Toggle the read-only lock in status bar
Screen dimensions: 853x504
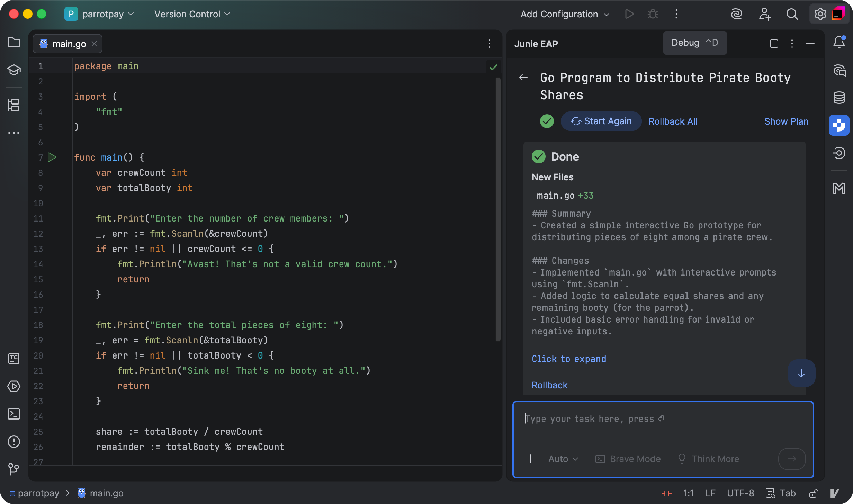pyautogui.click(x=814, y=493)
